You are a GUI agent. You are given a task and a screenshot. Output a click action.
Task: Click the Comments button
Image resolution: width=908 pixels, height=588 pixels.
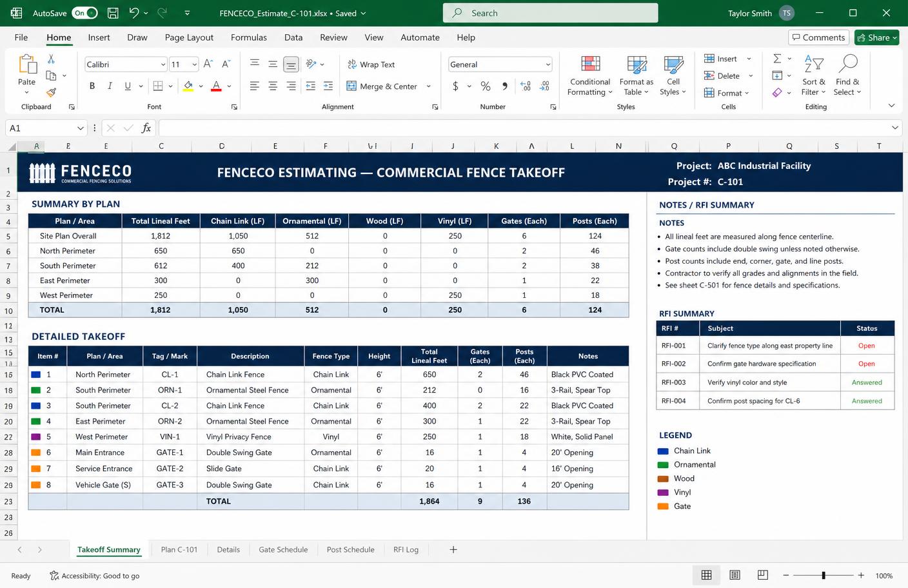coord(818,37)
